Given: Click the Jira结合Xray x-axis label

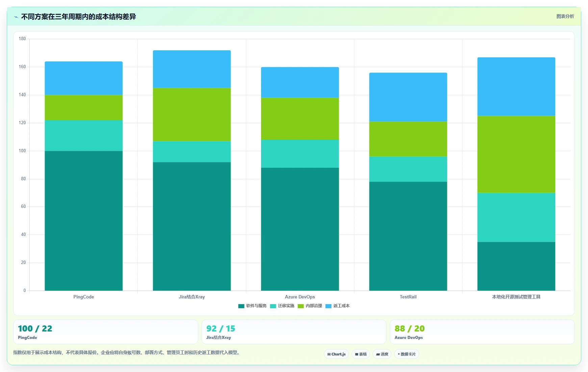Looking at the screenshot, I should click(x=192, y=297).
